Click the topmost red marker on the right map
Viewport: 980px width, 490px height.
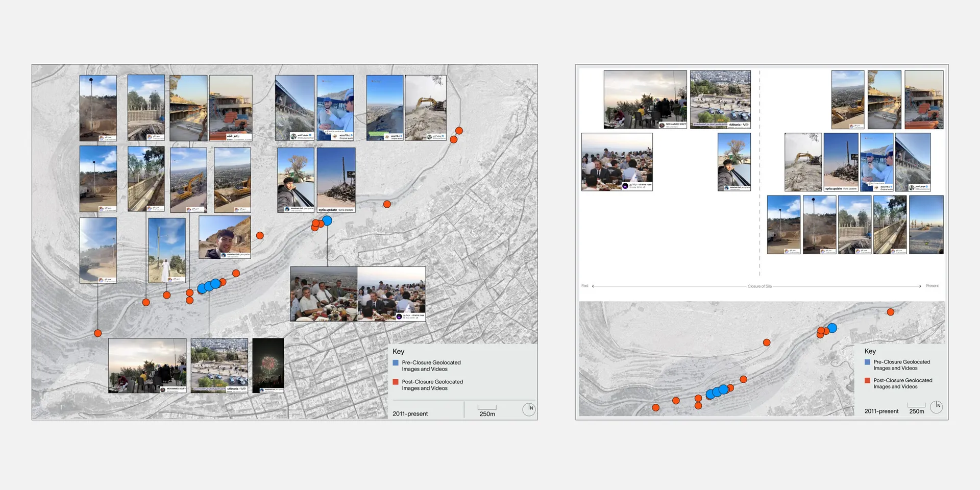coord(891,312)
